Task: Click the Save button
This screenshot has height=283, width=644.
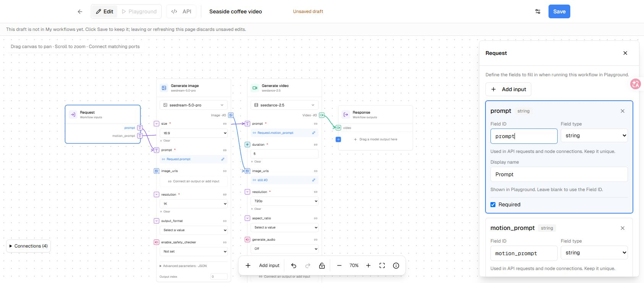Action: pos(559,11)
